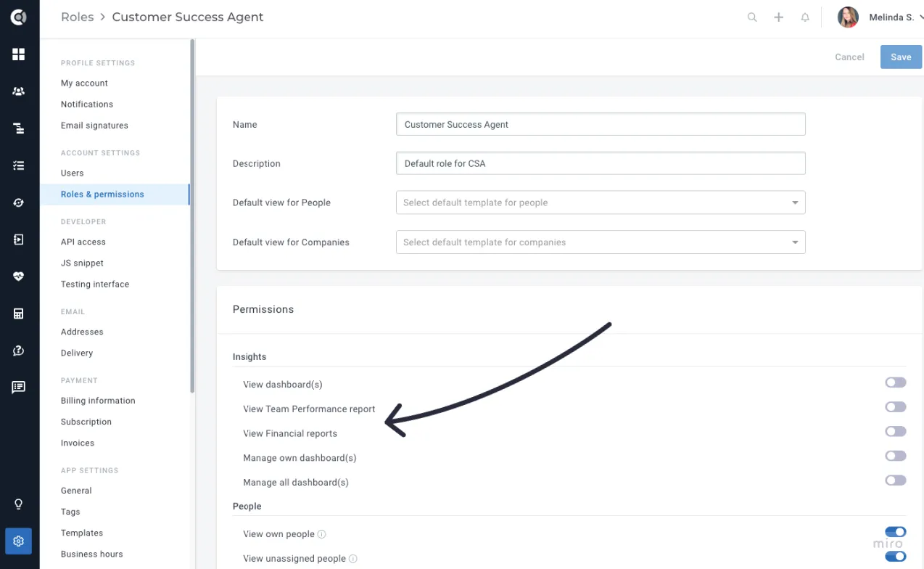The image size is (924, 569).
Task: Click the settings gear icon
Action: pyautogui.click(x=19, y=541)
